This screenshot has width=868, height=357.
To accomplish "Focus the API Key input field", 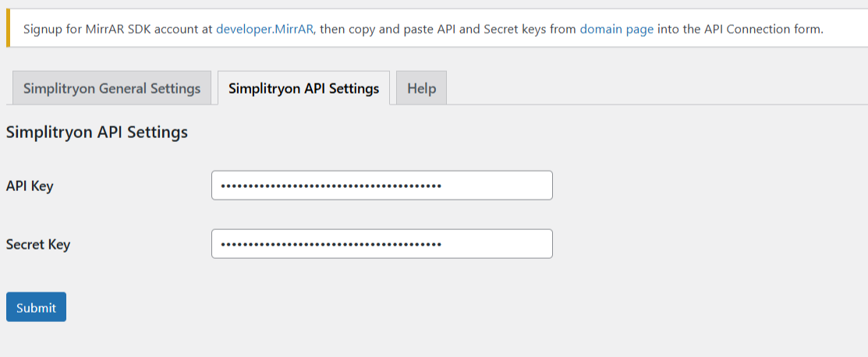I will coord(382,186).
